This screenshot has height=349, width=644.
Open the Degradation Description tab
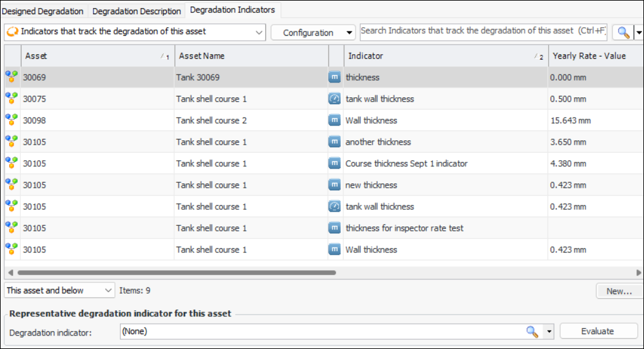(137, 11)
